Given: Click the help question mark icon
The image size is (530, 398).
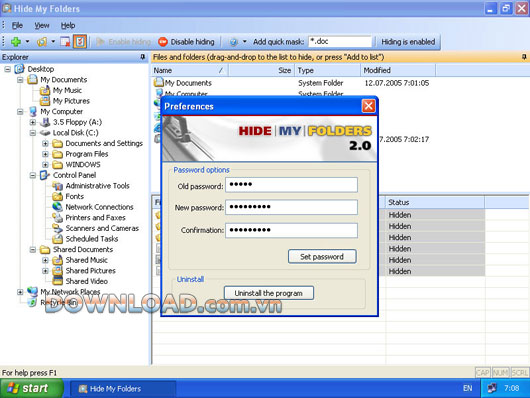Looking at the screenshot, I should [233, 42].
